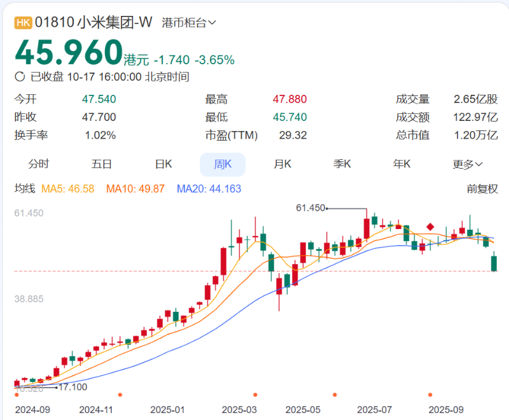Select the 年K yearly chart tab
This screenshot has height=420, width=509.
[401, 164]
